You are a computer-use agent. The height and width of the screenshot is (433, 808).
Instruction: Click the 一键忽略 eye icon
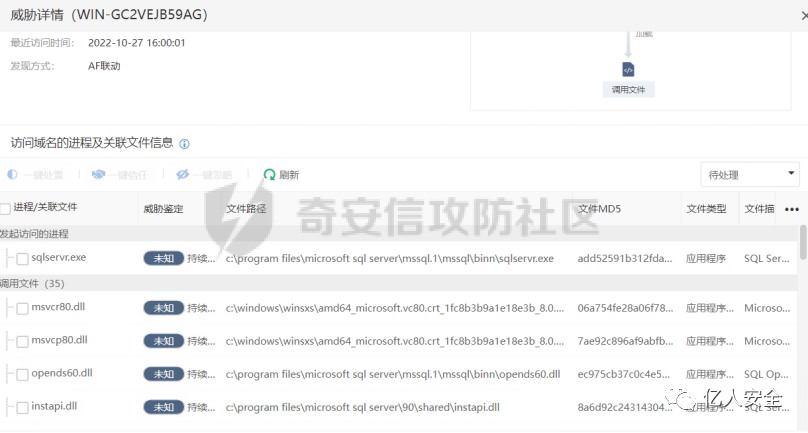[182, 175]
